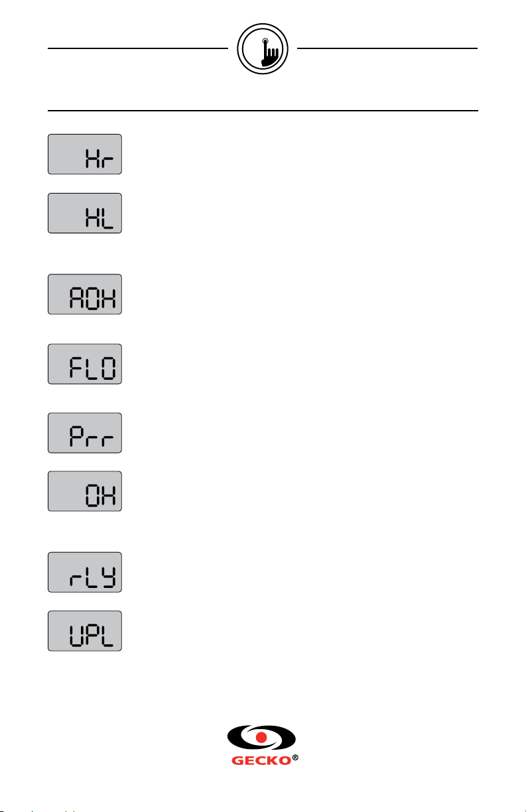526x812 pixels.
Task: Click the long divider line below header
Action: pos(263,110)
